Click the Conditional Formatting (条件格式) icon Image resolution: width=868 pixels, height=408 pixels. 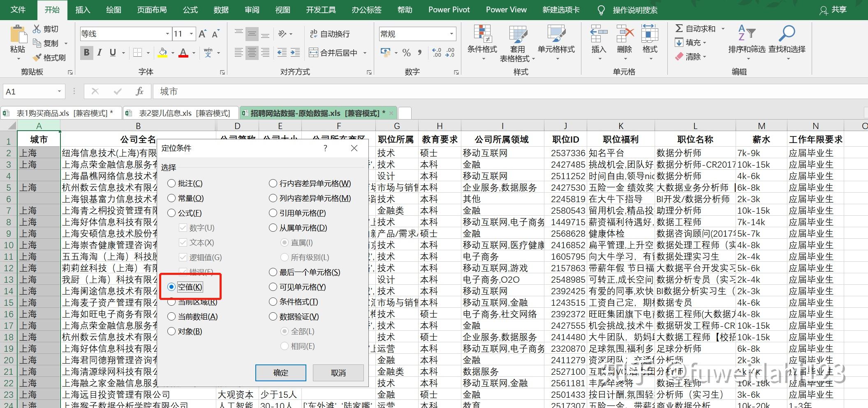click(x=482, y=34)
